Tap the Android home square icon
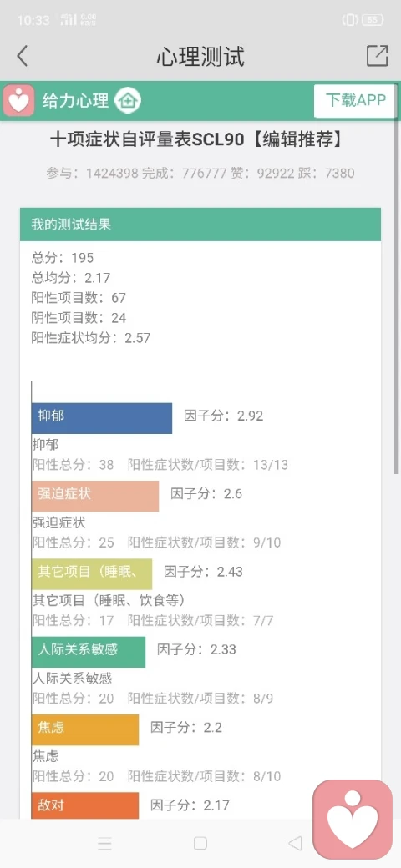The image size is (401, 868). click(x=200, y=844)
